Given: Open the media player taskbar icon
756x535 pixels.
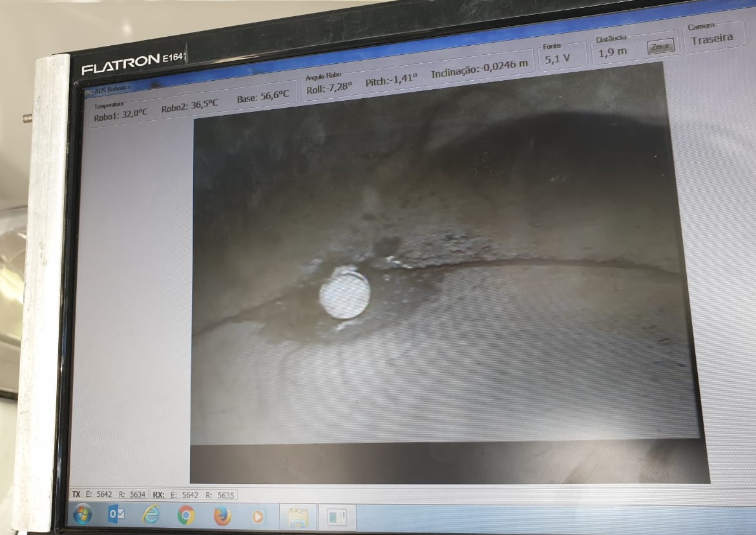Looking at the screenshot, I should 257,517.
